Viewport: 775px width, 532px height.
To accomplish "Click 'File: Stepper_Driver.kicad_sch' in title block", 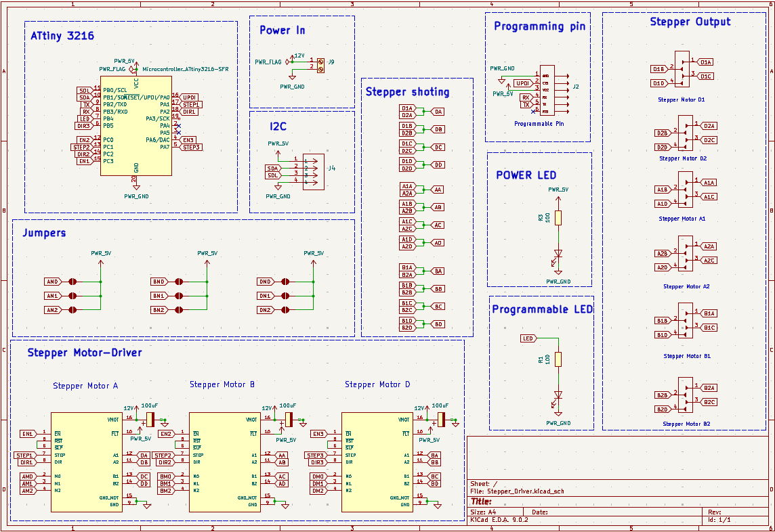I will coord(517,491).
